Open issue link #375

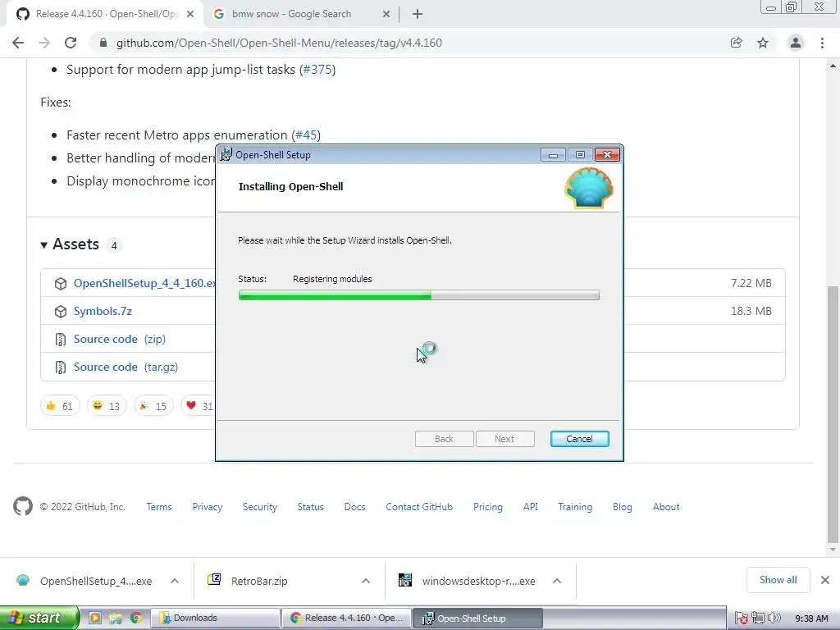[x=317, y=70]
